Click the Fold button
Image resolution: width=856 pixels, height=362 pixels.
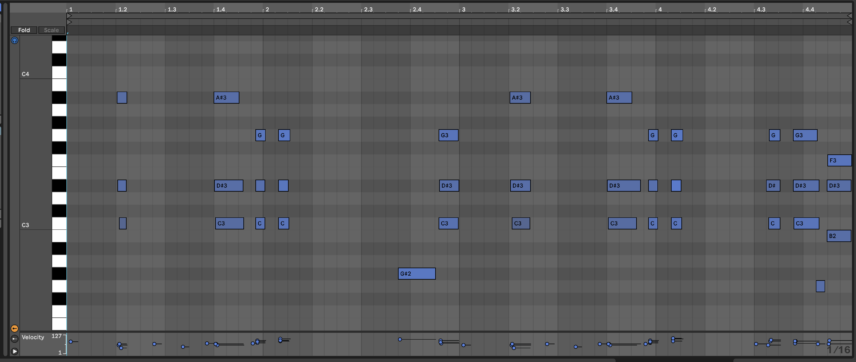(x=24, y=30)
